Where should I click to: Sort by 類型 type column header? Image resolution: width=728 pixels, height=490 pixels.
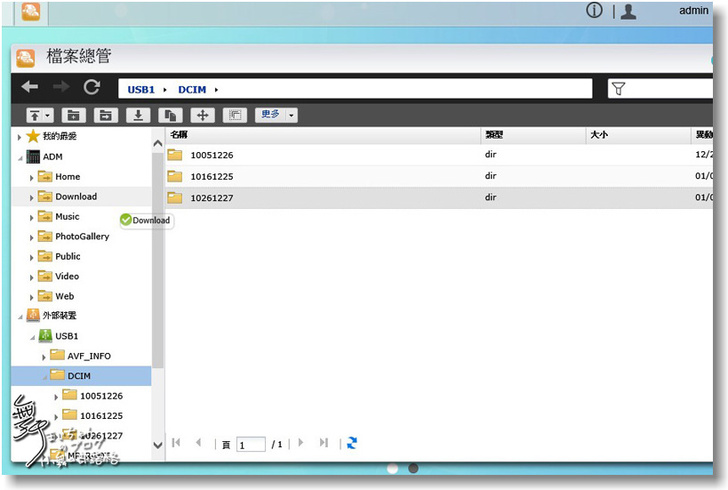click(x=533, y=135)
